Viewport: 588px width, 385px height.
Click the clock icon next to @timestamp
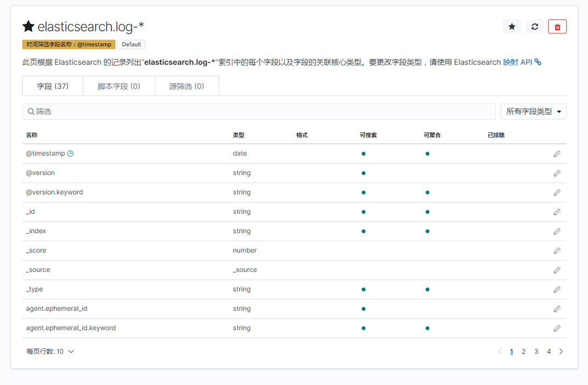pos(70,153)
